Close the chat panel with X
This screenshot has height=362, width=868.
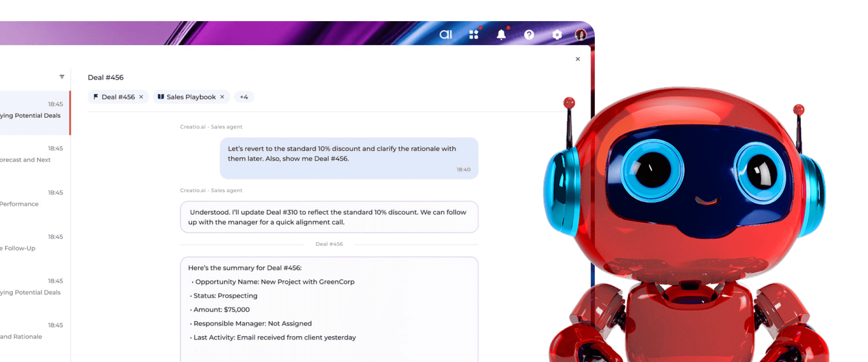tap(577, 59)
